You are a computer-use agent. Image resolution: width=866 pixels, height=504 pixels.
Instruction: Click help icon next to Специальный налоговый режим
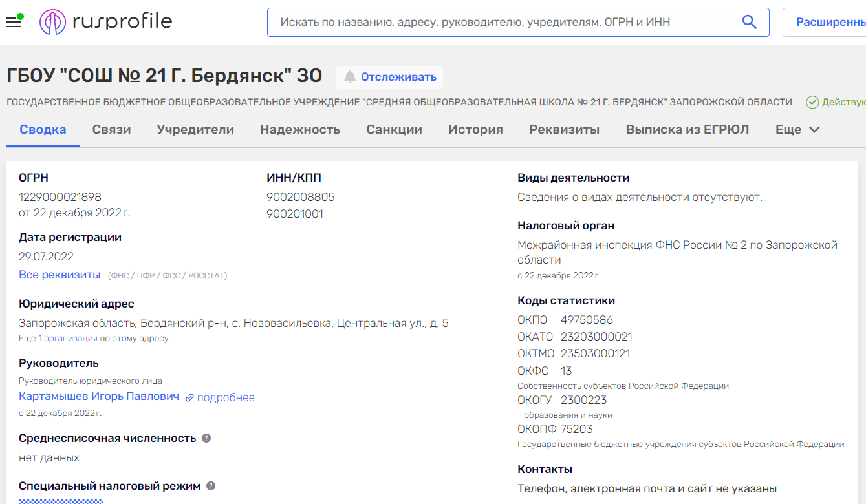(210, 486)
